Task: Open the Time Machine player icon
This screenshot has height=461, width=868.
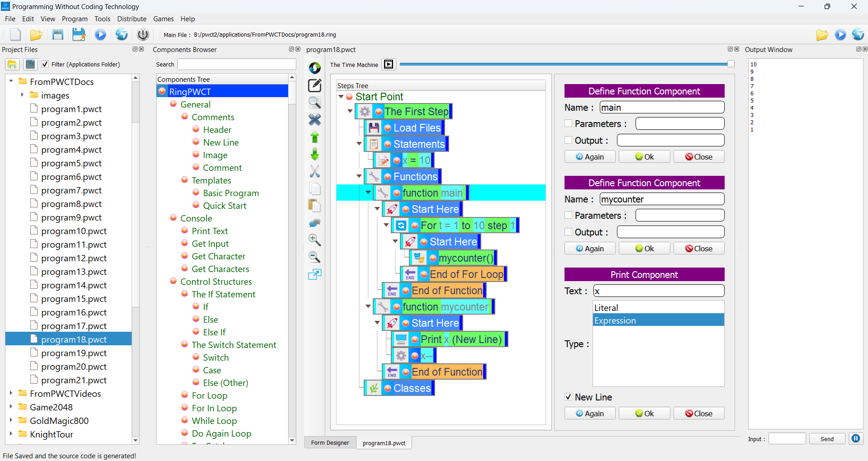Action: [x=388, y=64]
